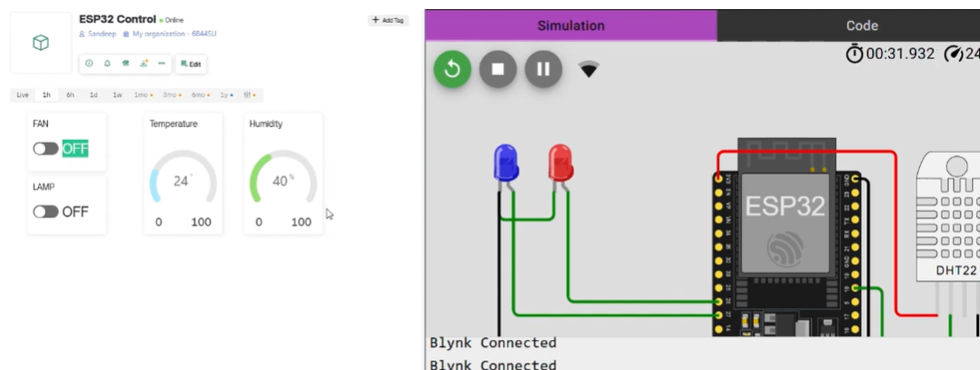Image resolution: width=980 pixels, height=370 pixels.
Task: Click the highlighted OFF label for FAN
Action: tap(75, 148)
